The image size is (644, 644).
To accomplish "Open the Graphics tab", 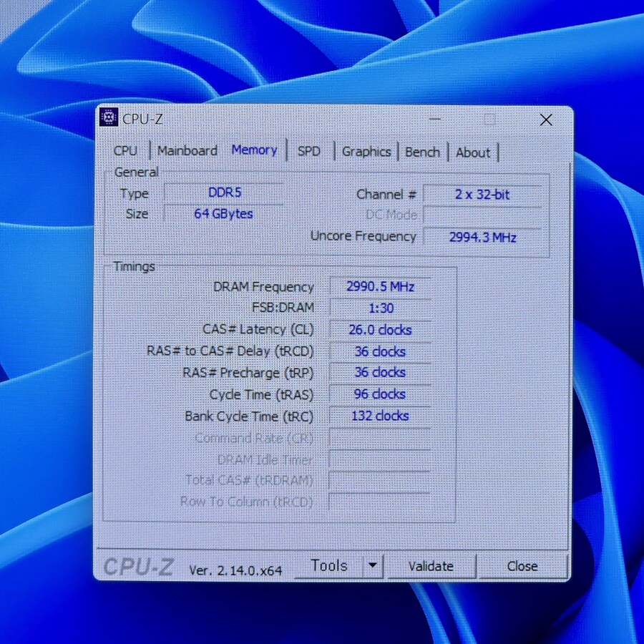I will (x=366, y=152).
